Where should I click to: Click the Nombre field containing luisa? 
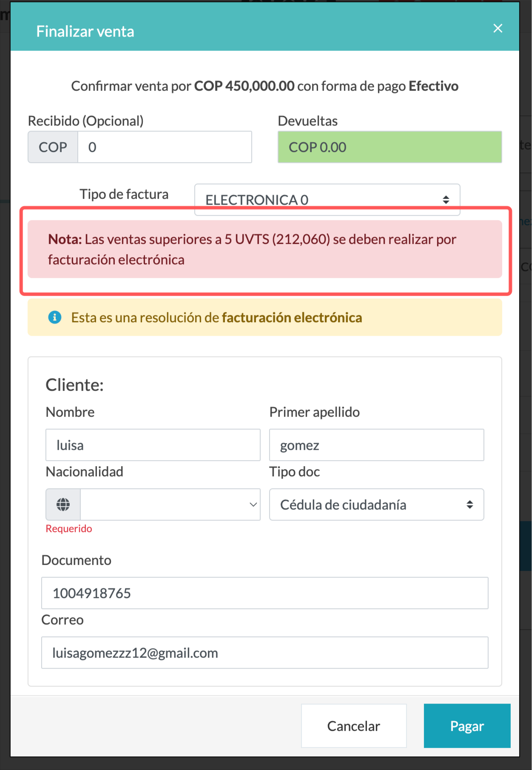(x=153, y=445)
